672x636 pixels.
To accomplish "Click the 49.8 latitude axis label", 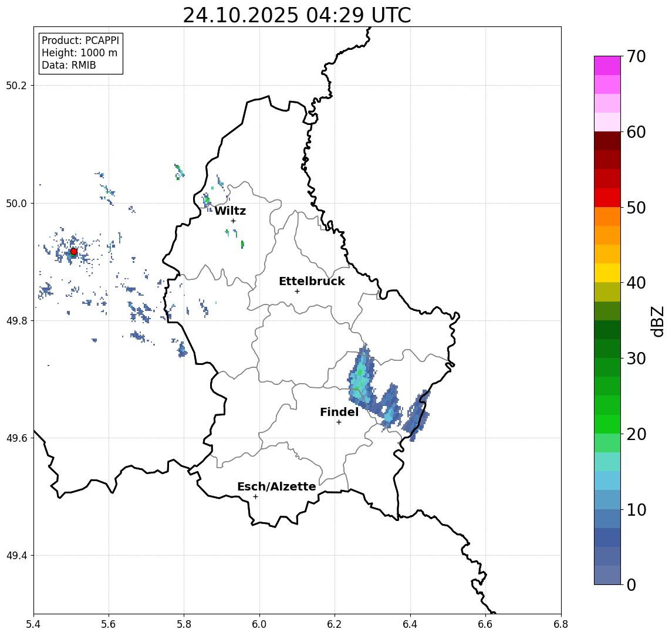I will (16, 320).
